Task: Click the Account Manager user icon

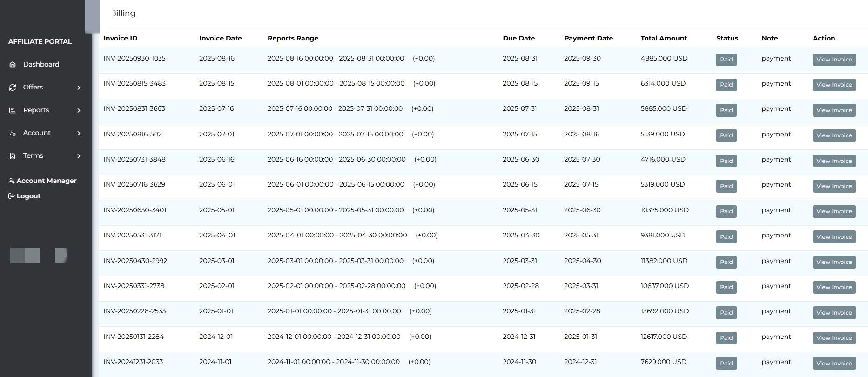Action: pyautogui.click(x=12, y=181)
